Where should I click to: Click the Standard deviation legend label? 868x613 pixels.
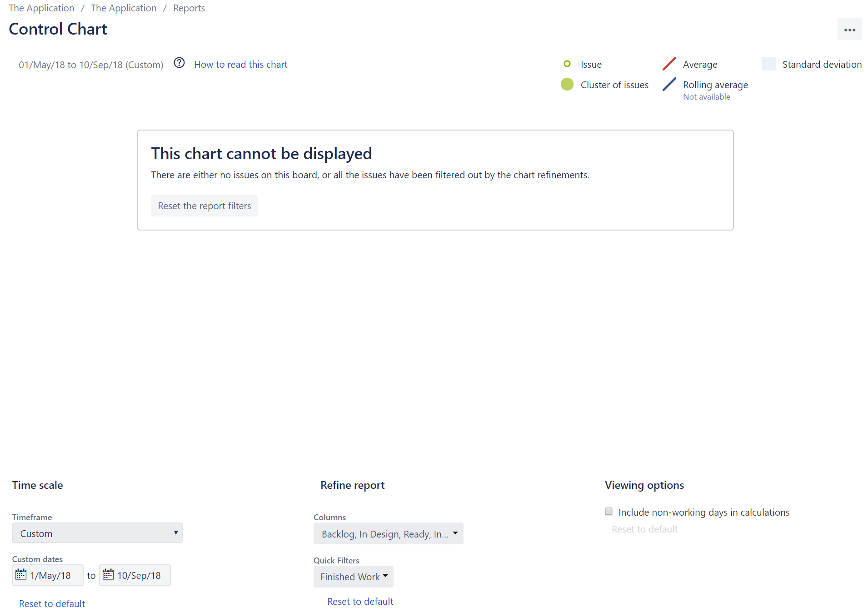coord(822,65)
